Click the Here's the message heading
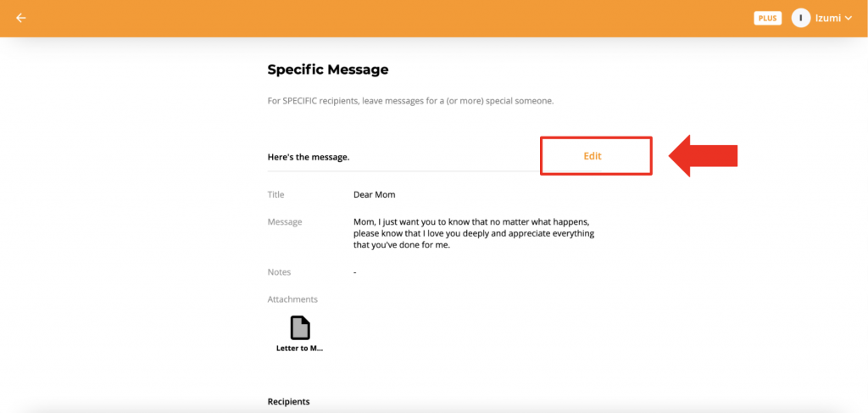Image resolution: width=868 pixels, height=413 pixels. pos(309,157)
